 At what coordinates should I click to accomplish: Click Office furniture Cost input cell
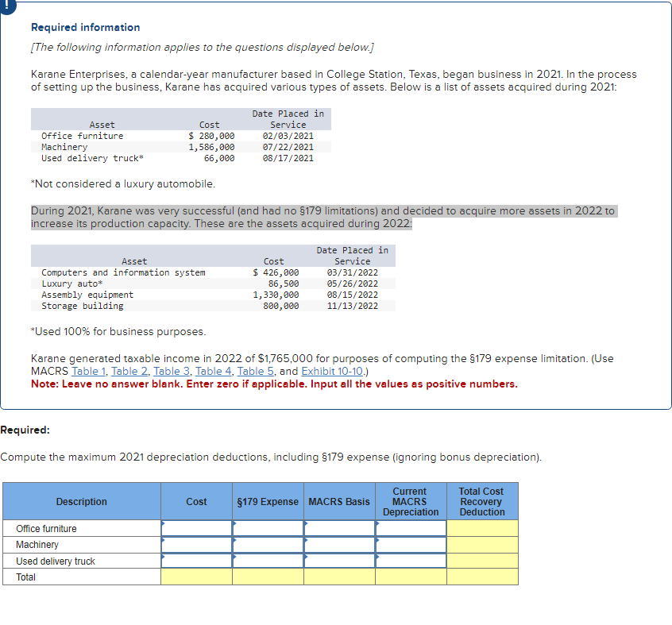(x=197, y=528)
